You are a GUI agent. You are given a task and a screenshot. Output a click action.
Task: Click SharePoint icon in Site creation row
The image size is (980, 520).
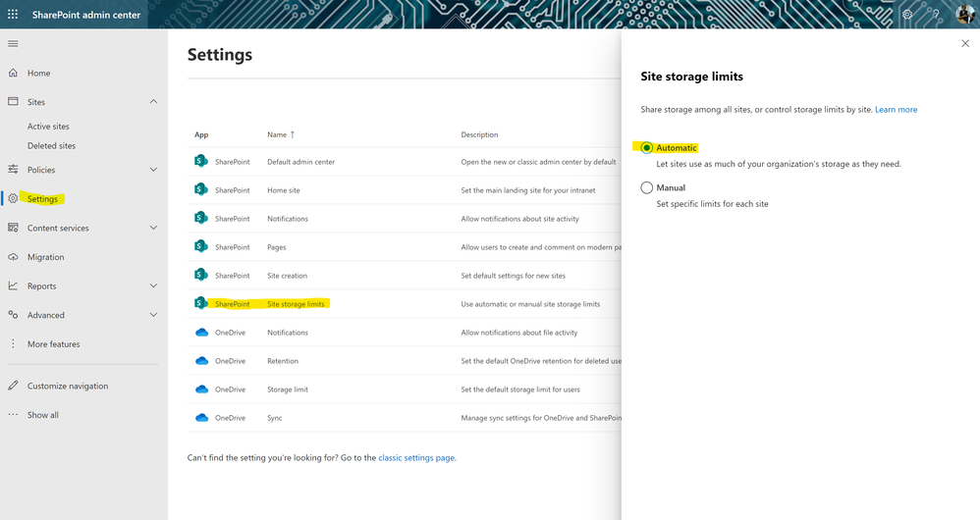point(200,275)
